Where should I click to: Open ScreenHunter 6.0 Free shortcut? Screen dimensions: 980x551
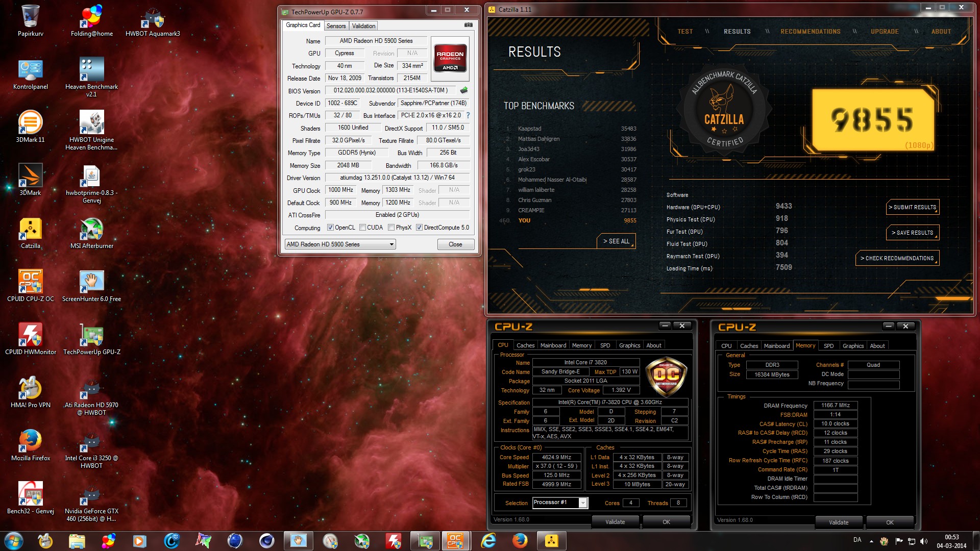92,286
